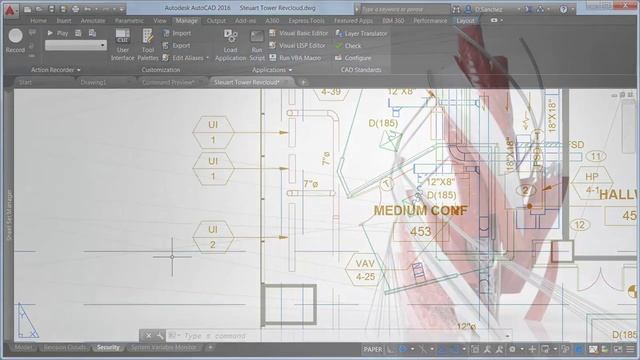The image size is (640, 360).
Task: Click the Quick Access New file icon
Action: tap(27, 9)
